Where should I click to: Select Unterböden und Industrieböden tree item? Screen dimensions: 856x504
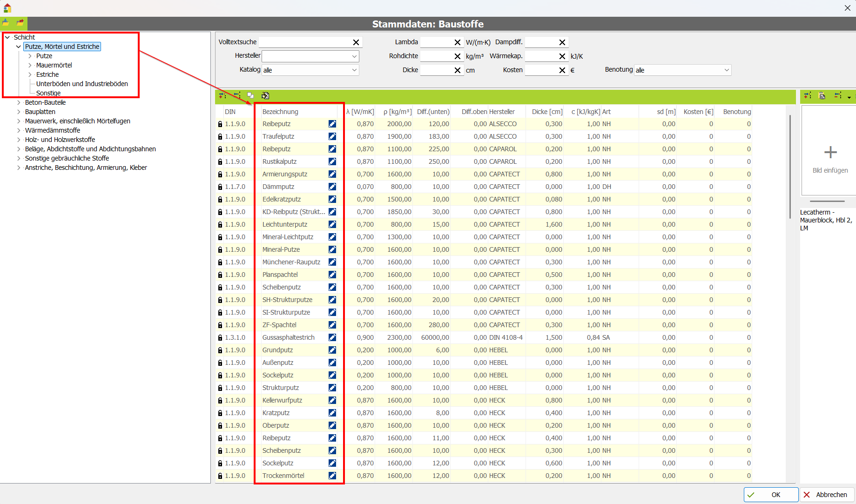[x=82, y=84]
